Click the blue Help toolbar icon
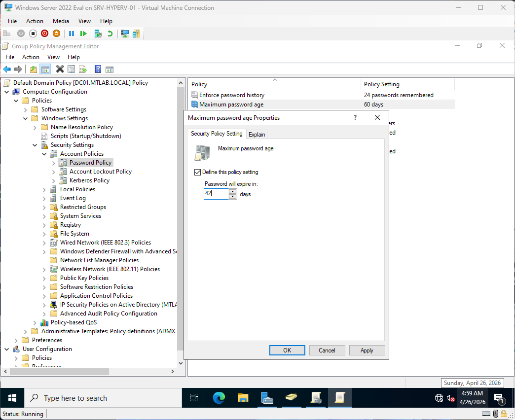The image size is (515, 420). coord(98,69)
